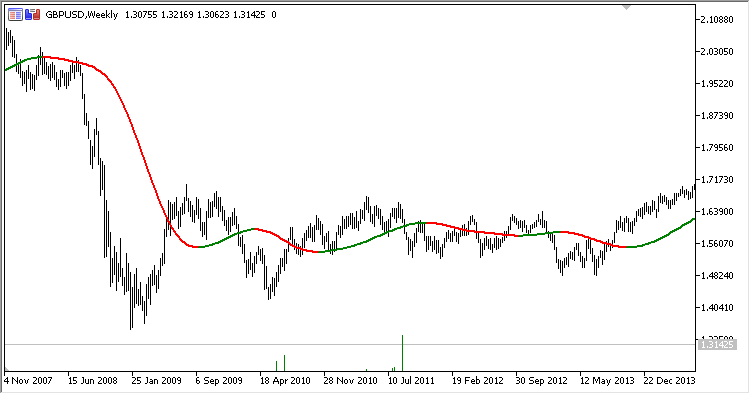Click the 1.87390 price scale label
Image resolution: width=750 pixels, height=394 pixels.
tap(717, 116)
